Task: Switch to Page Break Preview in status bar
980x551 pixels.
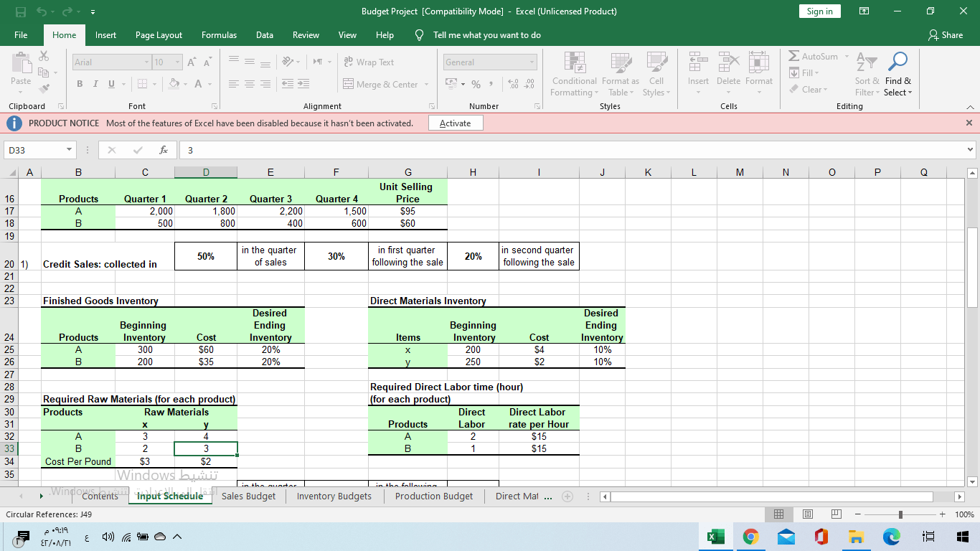Action: (x=836, y=514)
